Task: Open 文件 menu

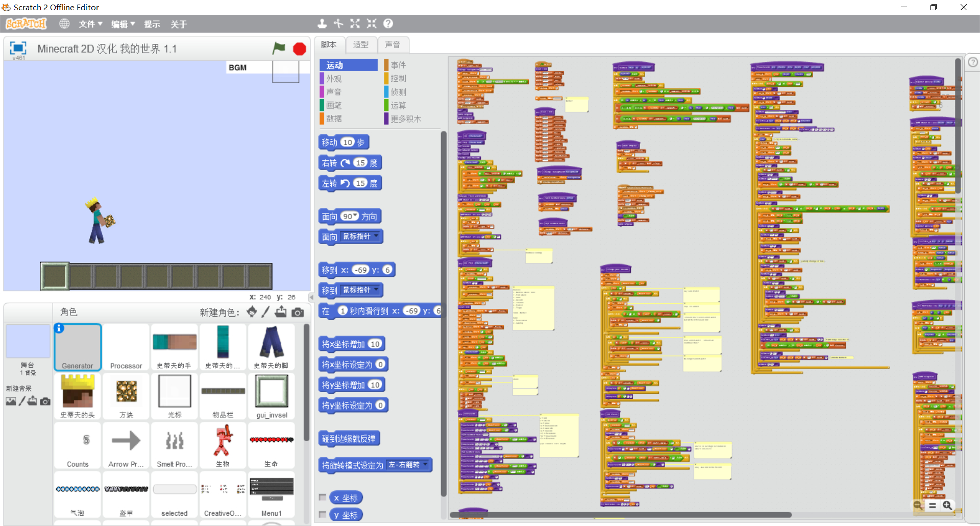Action: (x=90, y=24)
